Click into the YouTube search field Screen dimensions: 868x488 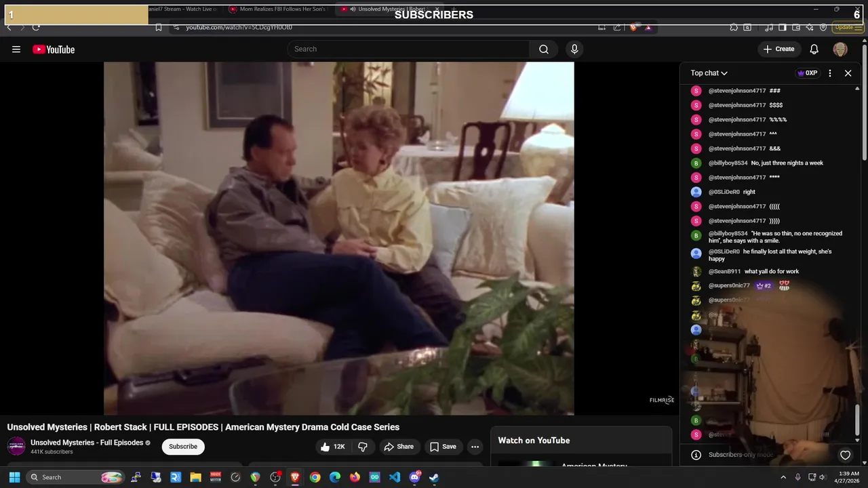pyautogui.click(x=408, y=49)
